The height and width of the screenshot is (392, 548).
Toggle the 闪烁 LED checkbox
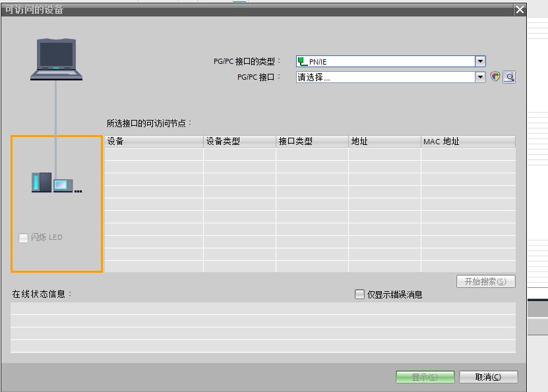coord(24,238)
